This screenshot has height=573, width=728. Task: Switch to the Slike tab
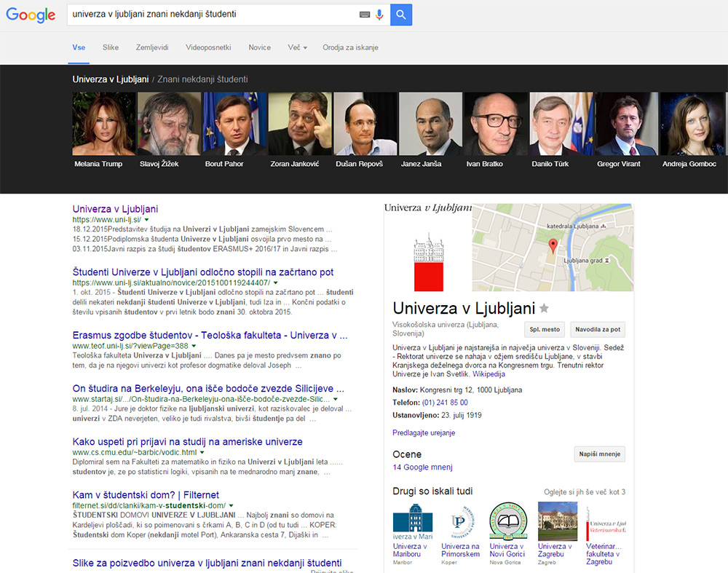(x=111, y=47)
